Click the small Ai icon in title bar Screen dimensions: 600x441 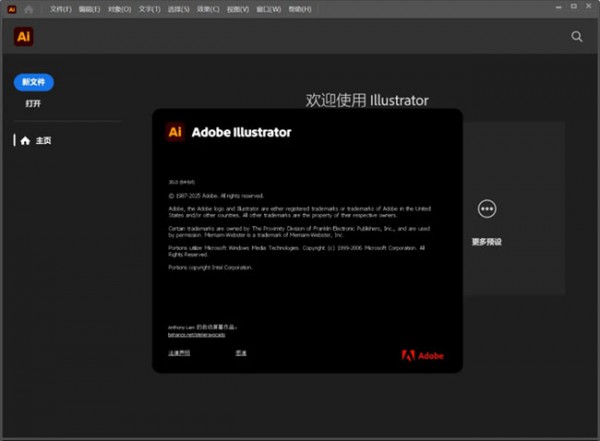coord(12,10)
